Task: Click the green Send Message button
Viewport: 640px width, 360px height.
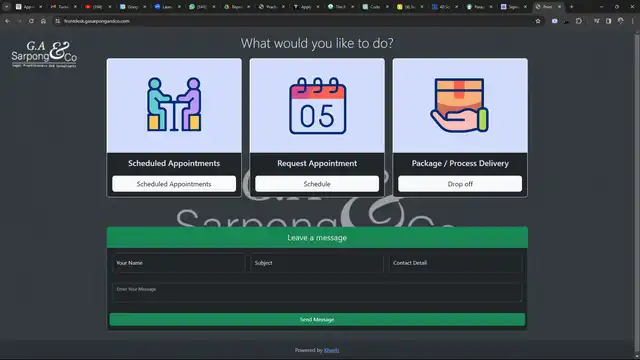Action: [x=317, y=320]
